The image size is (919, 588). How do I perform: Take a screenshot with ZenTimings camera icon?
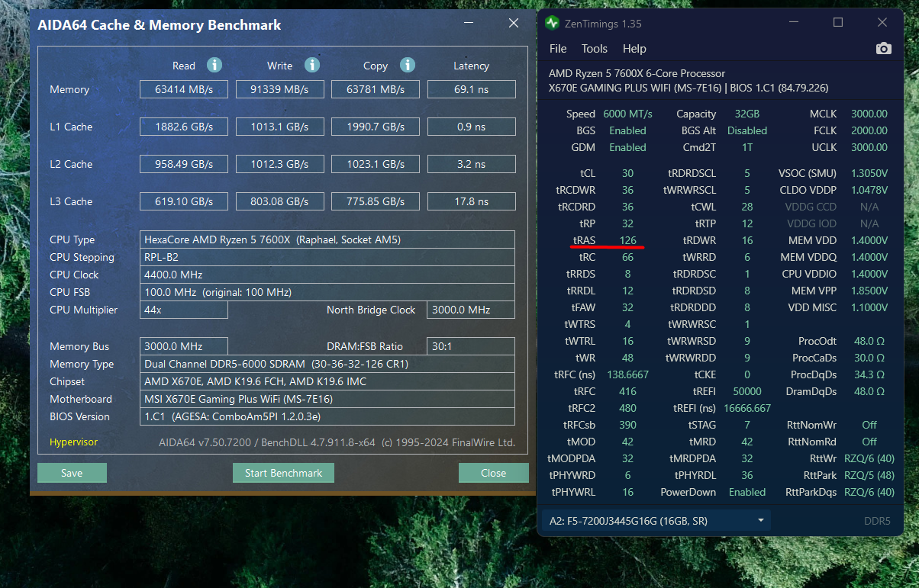tap(883, 49)
